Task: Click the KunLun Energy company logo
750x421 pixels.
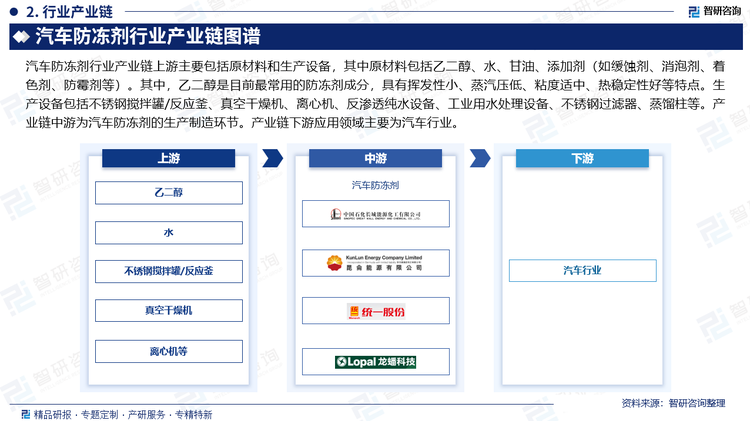Action: point(376,263)
